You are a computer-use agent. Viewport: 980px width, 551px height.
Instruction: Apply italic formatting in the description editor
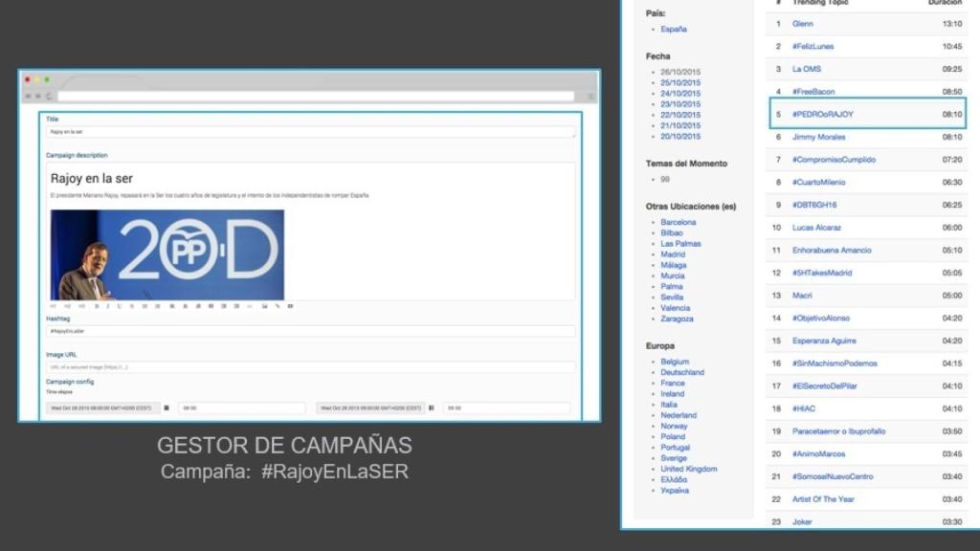[x=107, y=306]
